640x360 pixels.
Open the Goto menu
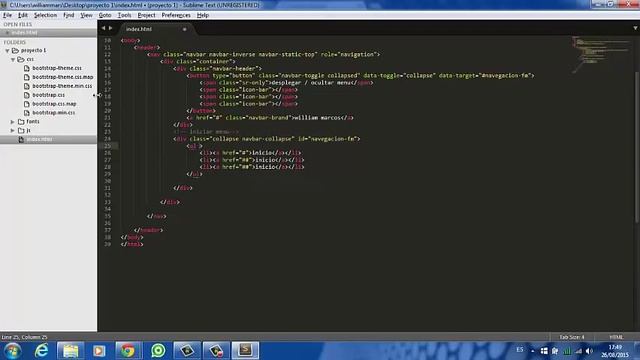[105, 15]
